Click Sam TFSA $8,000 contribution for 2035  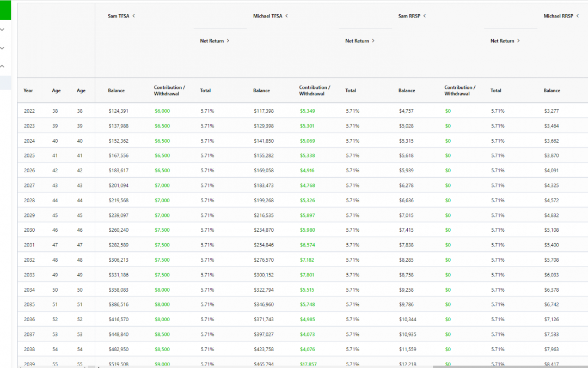tap(162, 305)
